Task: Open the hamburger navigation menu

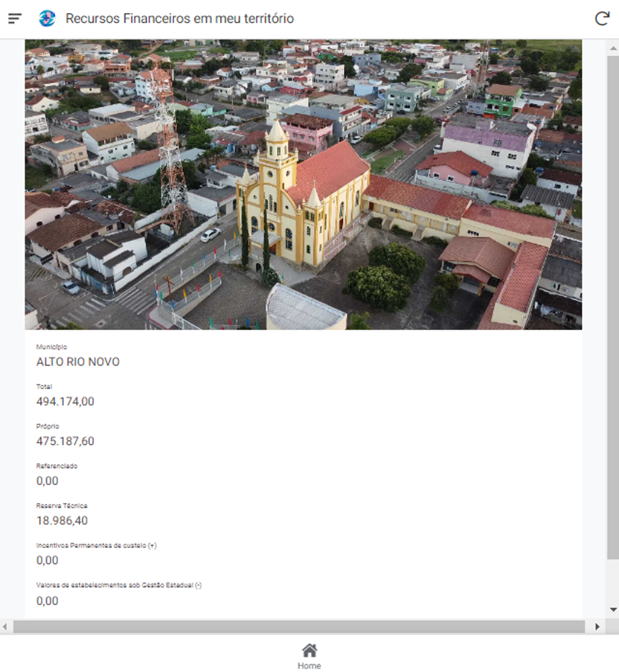Action: pyautogui.click(x=15, y=18)
